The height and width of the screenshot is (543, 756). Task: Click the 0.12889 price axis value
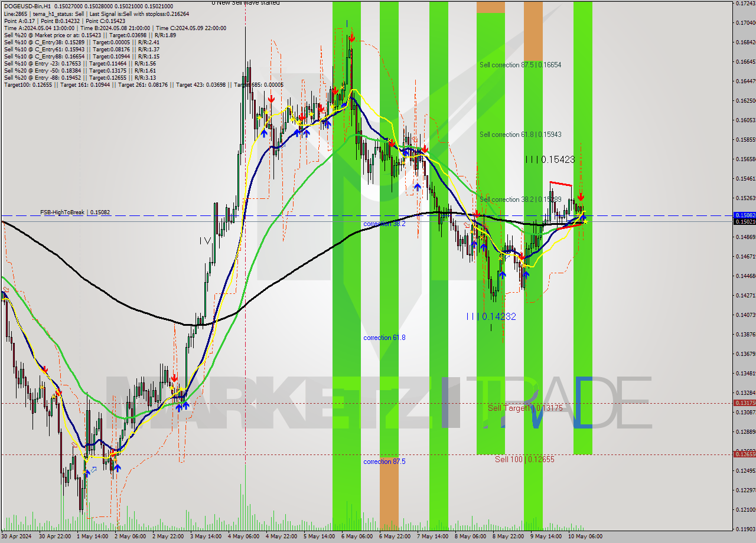coord(745,431)
